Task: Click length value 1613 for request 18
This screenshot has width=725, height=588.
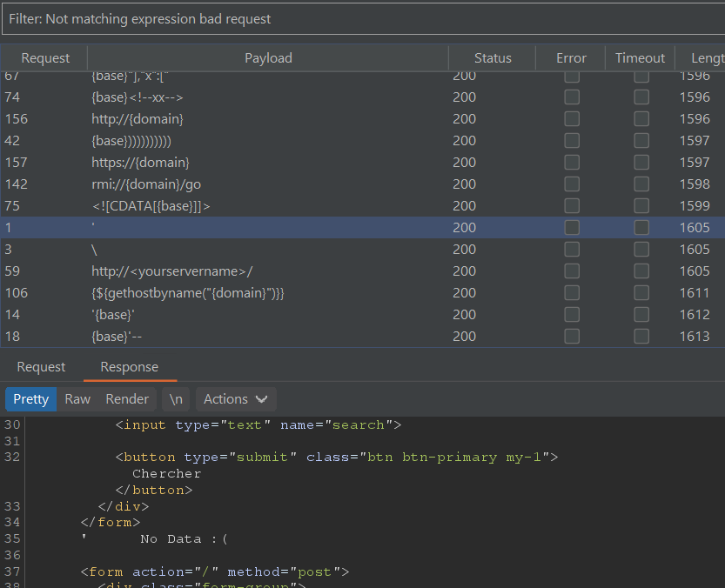Action: 695,336
